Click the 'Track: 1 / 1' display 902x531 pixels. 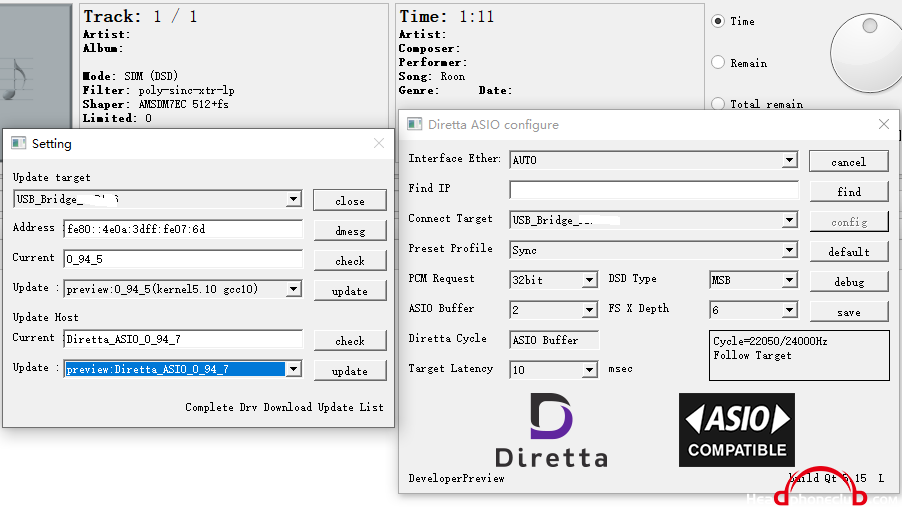[x=140, y=17]
